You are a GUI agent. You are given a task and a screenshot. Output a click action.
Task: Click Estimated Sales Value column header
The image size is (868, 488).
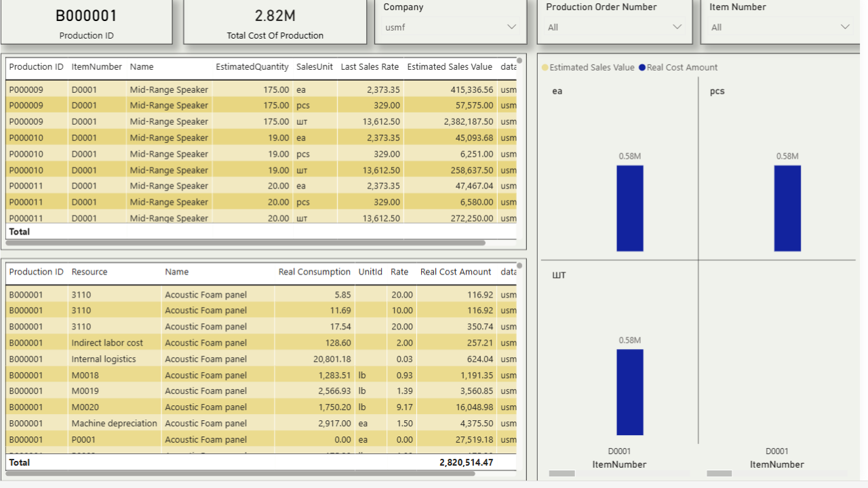coord(450,67)
